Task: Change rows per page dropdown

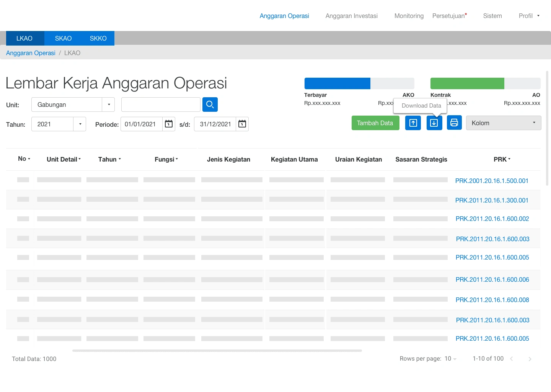Action: 450,359
